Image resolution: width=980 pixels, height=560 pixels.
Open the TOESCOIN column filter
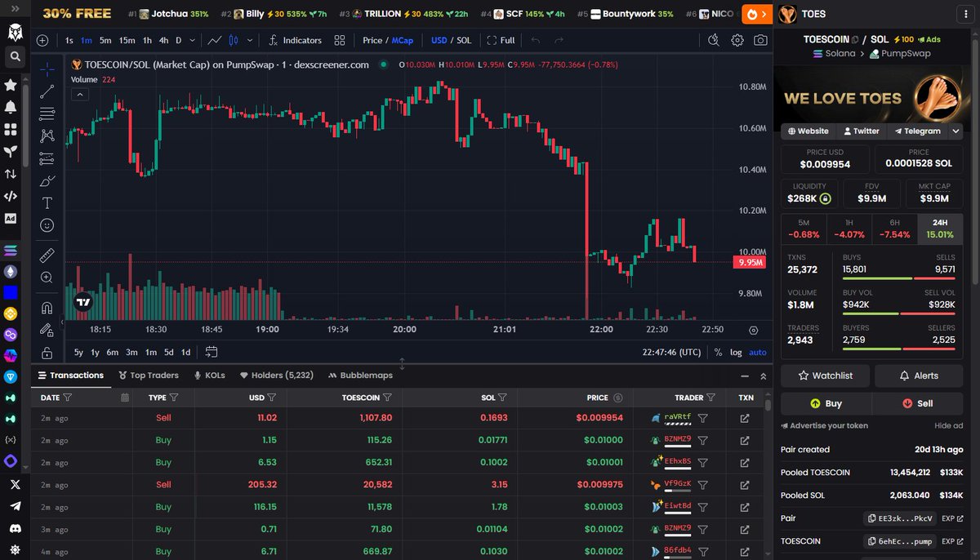387,398
